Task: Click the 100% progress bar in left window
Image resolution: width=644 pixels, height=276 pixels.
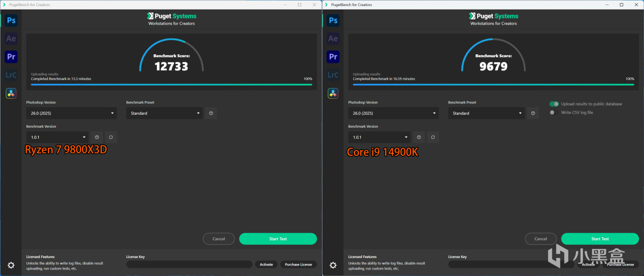Action: coord(171,84)
